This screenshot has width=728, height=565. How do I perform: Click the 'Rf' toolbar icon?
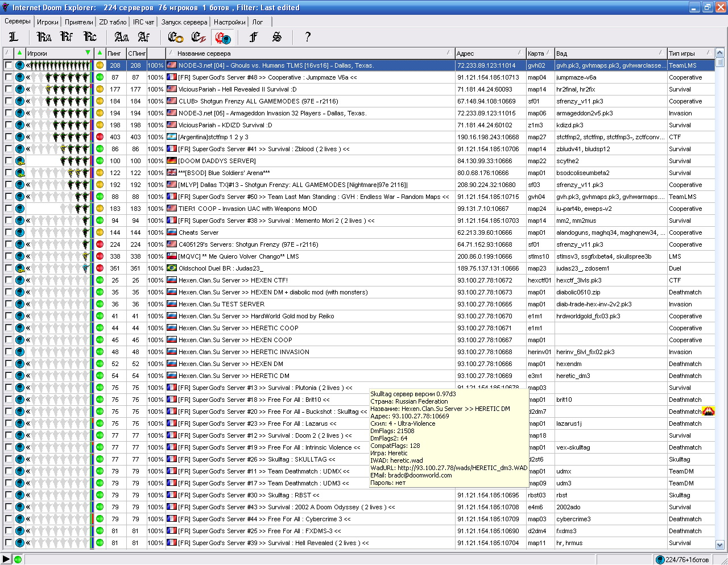pos(67,37)
